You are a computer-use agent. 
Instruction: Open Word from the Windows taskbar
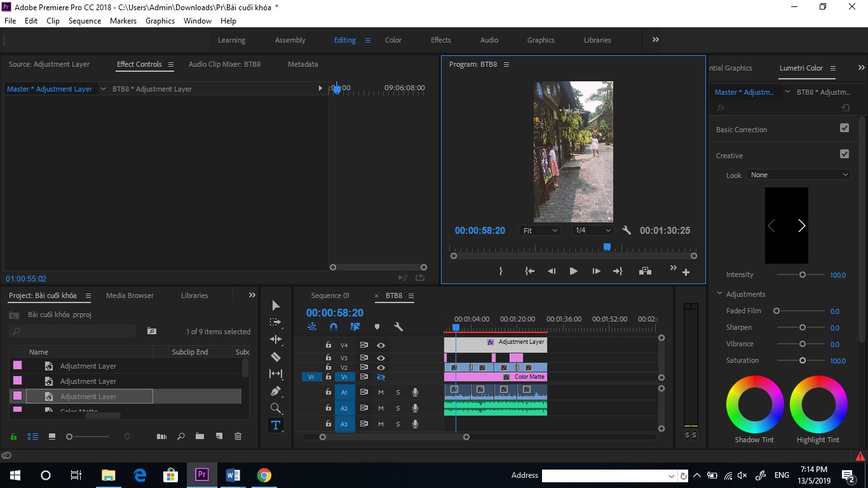click(x=233, y=475)
